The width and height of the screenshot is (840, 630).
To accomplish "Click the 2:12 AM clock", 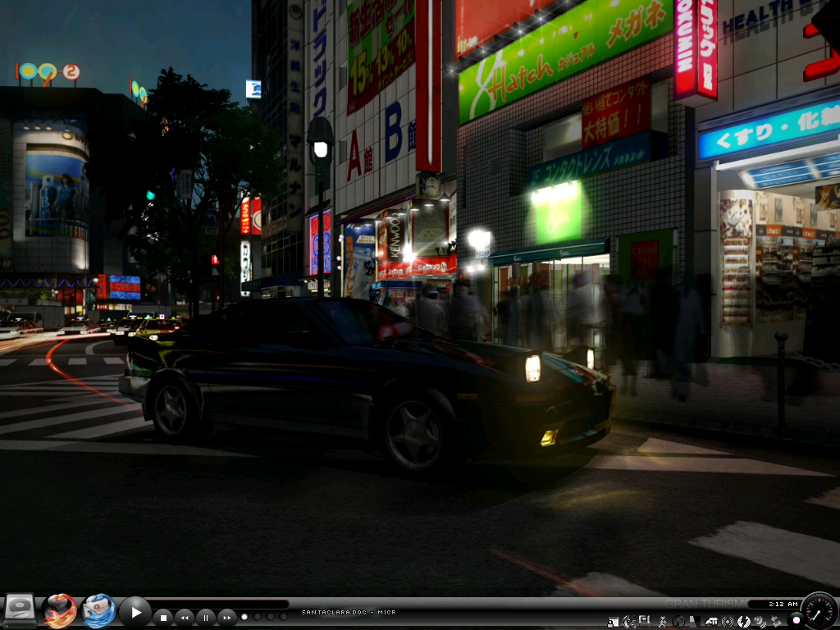I will [783, 604].
